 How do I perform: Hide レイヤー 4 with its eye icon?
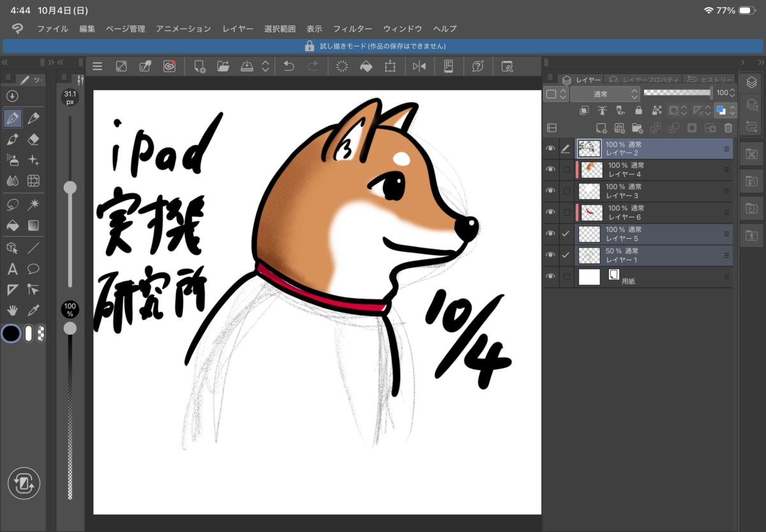550,170
